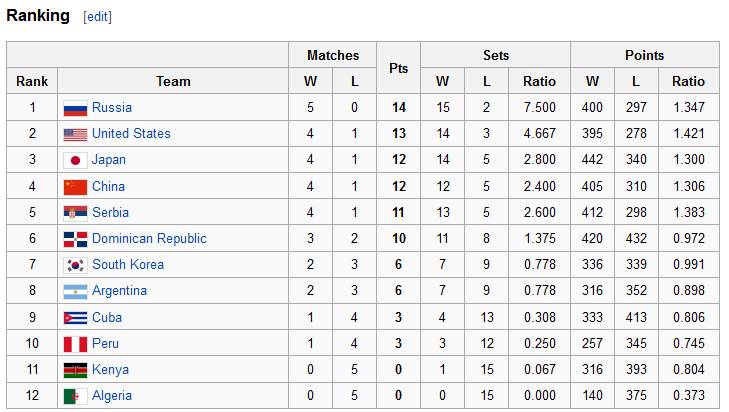Click the Pts column header

(x=398, y=68)
